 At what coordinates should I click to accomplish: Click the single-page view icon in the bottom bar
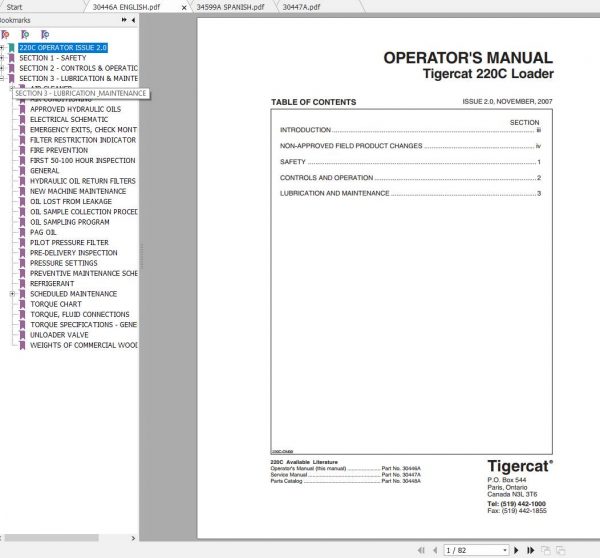pyautogui.click(x=546, y=550)
